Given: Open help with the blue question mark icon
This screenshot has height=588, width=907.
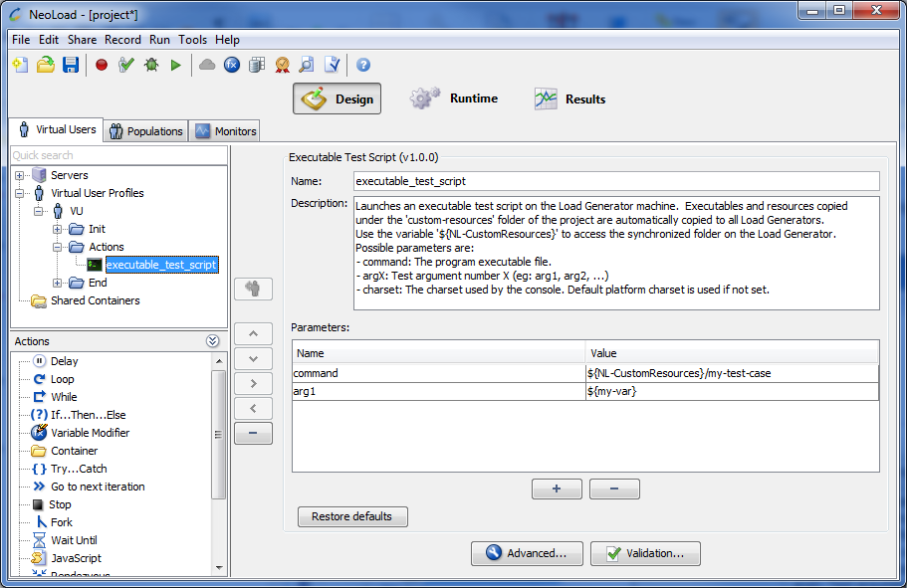Looking at the screenshot, I should click(x=363, y=65).
